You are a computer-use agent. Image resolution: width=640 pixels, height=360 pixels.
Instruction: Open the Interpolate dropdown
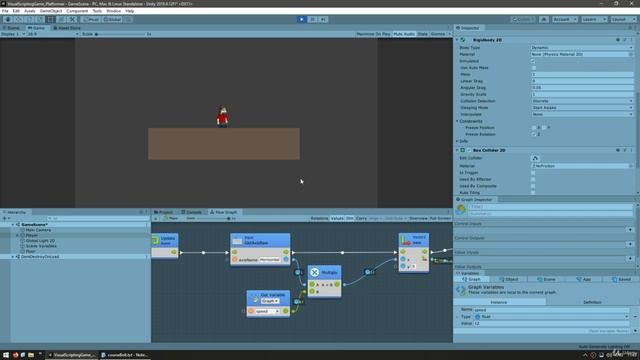(582, 114)
